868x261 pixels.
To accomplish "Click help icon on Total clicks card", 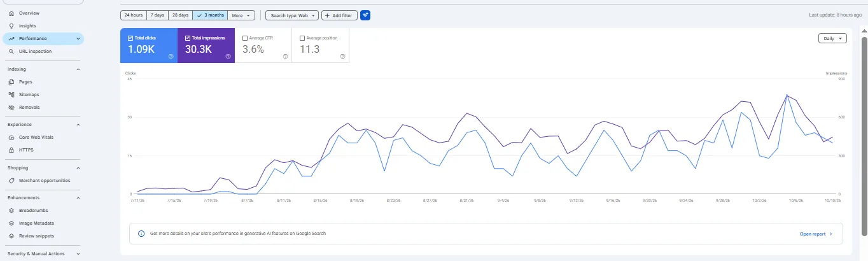I will pos(171,56).
